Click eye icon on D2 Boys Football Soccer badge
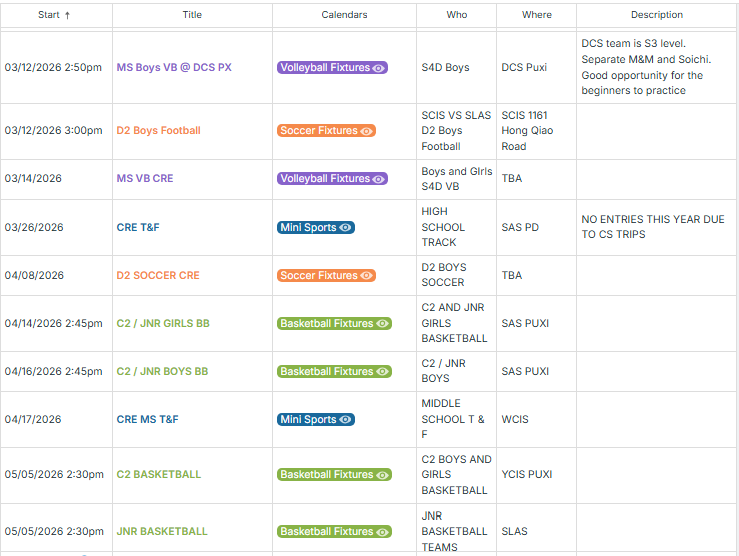The width and height of the screenshot is (739, 556). click(367, 131)
